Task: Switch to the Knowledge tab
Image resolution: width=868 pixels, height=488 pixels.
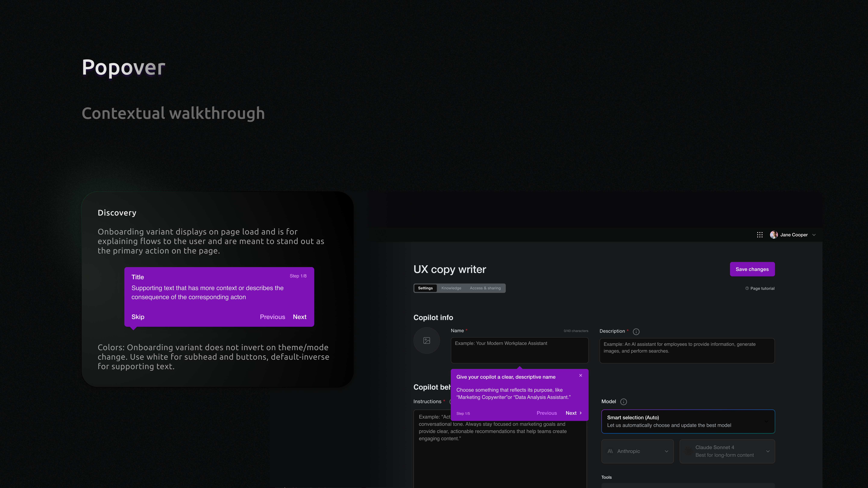Action: point(451,288)
